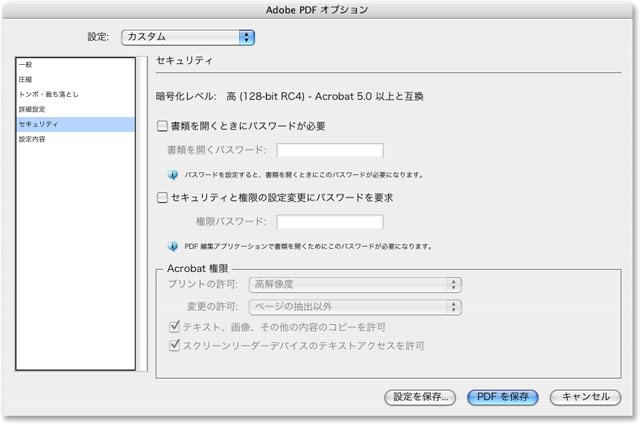This screenshot has height=424, width=640.
Task: Focus the 権限パスワード input field
Action: pyautogui.click(x=329, y=222)
